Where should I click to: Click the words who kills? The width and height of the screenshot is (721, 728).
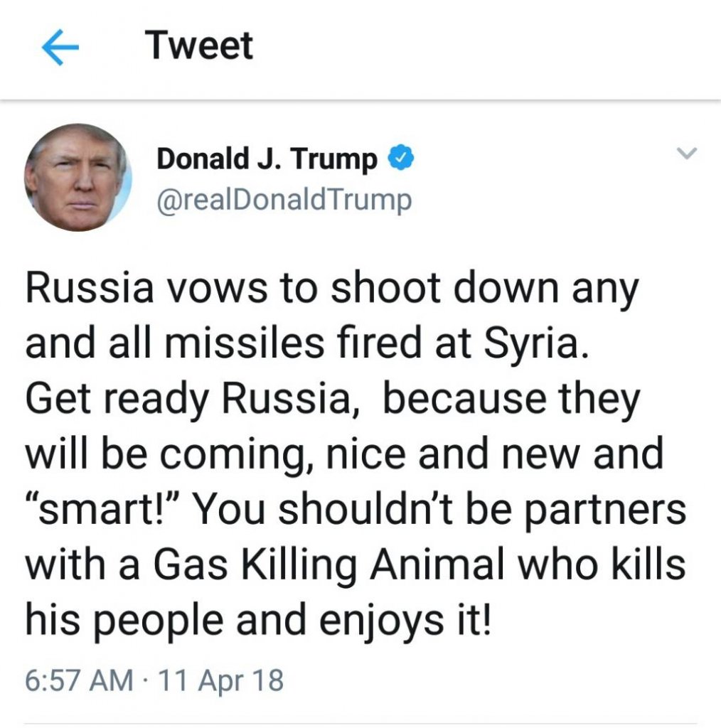pyautogui.click(x=602, y=564)
